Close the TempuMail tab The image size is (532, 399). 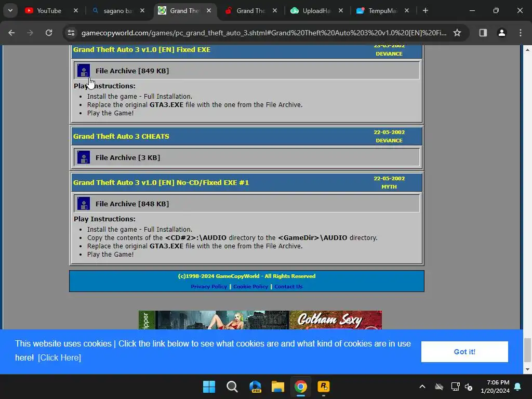tap(407, 10)
